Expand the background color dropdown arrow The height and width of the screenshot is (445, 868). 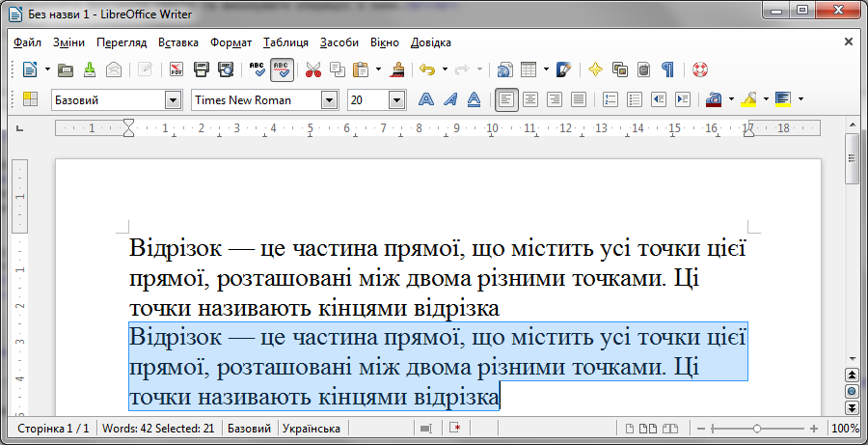(800, 99)
